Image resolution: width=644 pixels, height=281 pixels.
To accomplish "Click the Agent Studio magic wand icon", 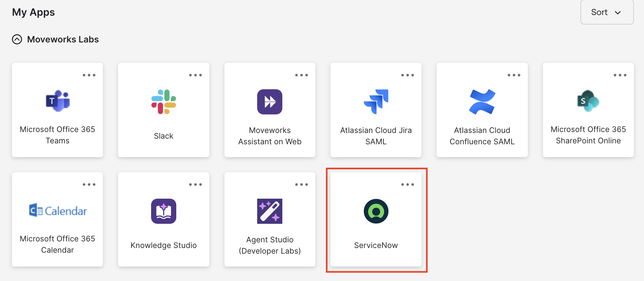I will pos(270,211).
